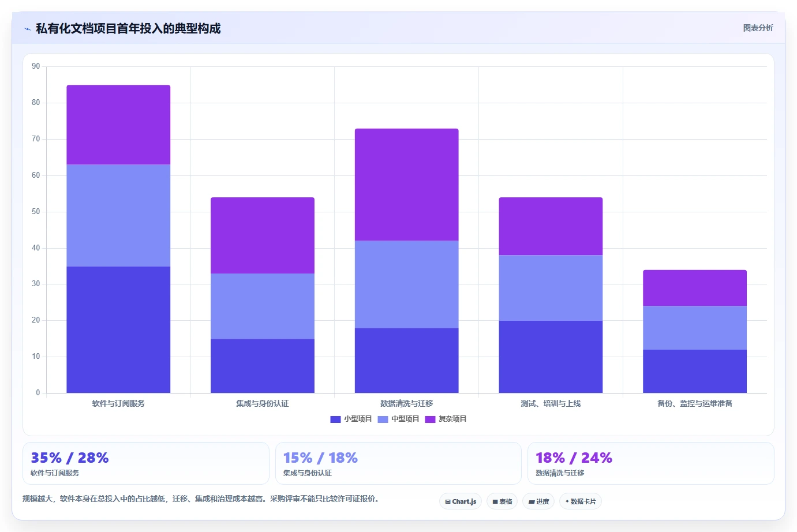797x532 pixels.
Task: Click the 进度 tag
Action: (x=538, y=501)
